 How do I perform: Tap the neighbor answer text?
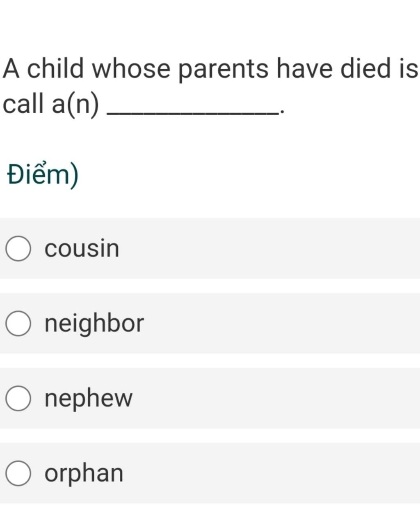coord(94,324)
